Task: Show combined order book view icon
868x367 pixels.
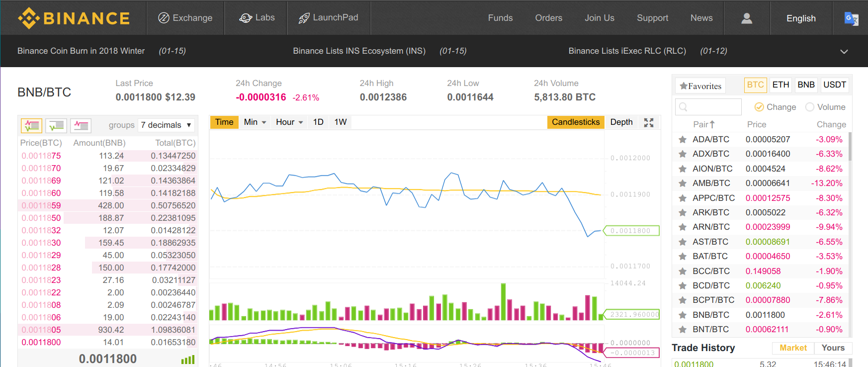Action: point(31,125)
